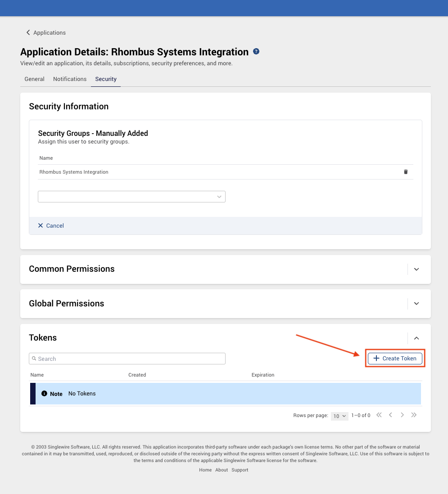448x494 pixels.
Task: Expand the Common Permissions section
Action: (416, 269)
